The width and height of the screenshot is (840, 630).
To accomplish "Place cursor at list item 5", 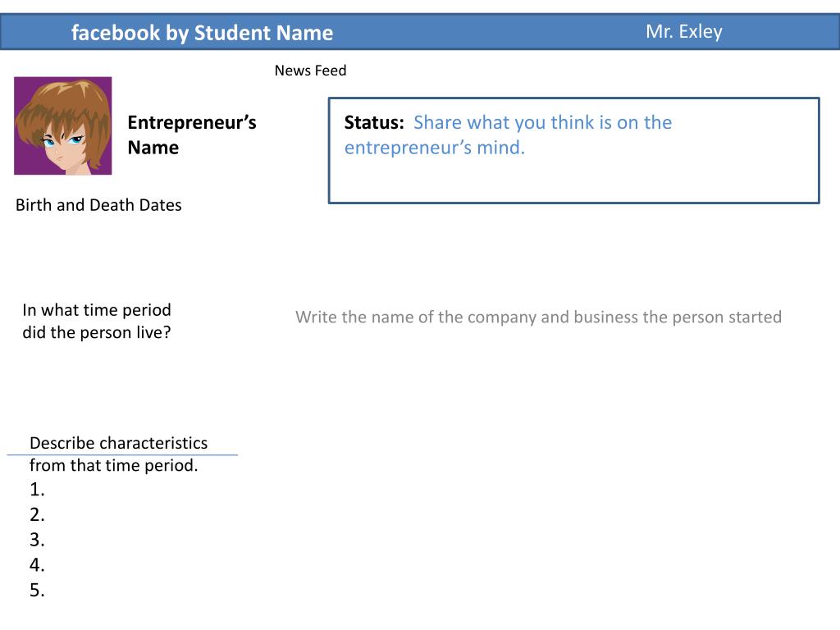I will tap(37, 591).
